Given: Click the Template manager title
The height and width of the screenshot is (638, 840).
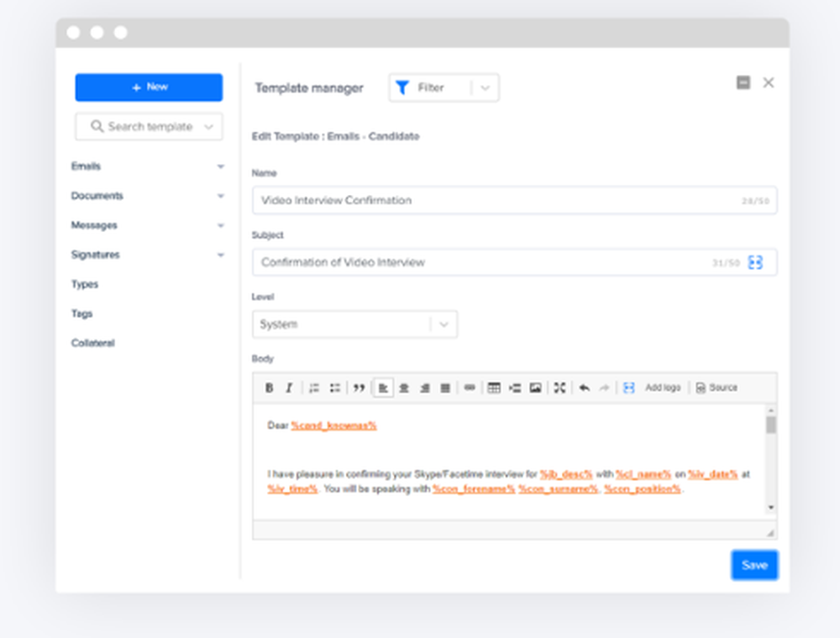Looking at the screenshot, I should coord(309,88).
